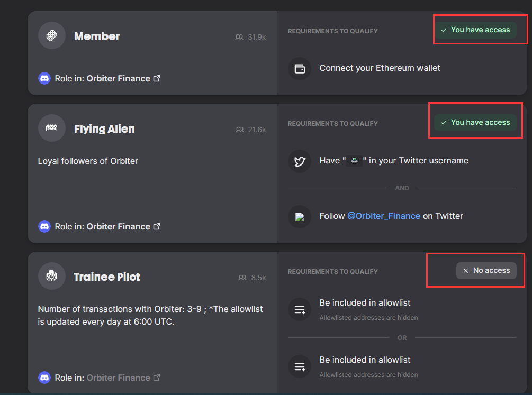The image size is (532, 395).
Task: Open Orbiter Finance link in Member card
Action: click(x=123, y=78)
